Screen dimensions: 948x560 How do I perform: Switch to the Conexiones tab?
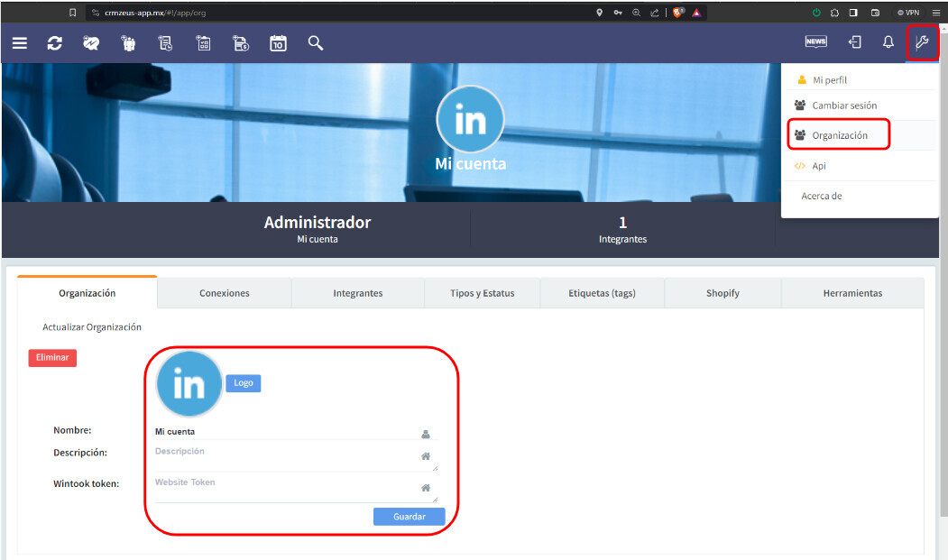coord(224,293)
